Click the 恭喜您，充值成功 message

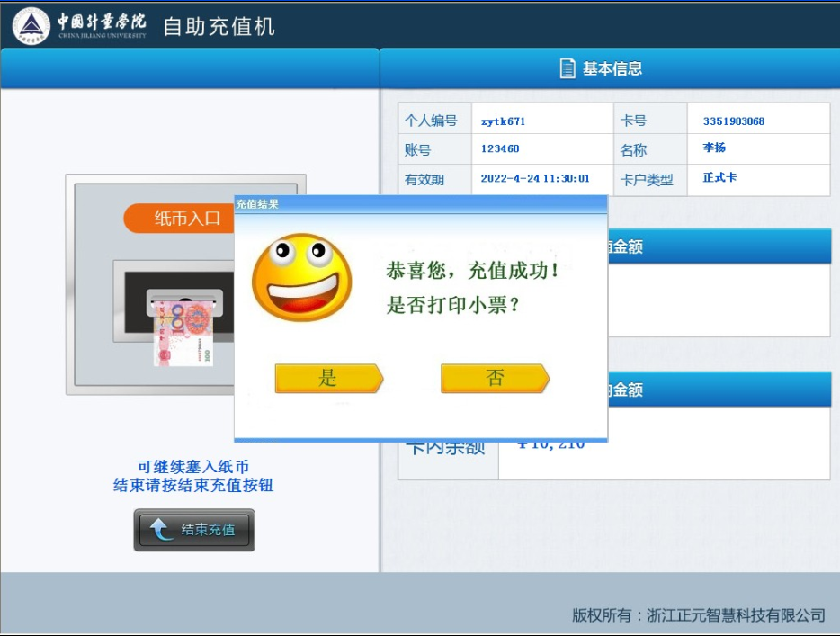(x=472, y=270)
